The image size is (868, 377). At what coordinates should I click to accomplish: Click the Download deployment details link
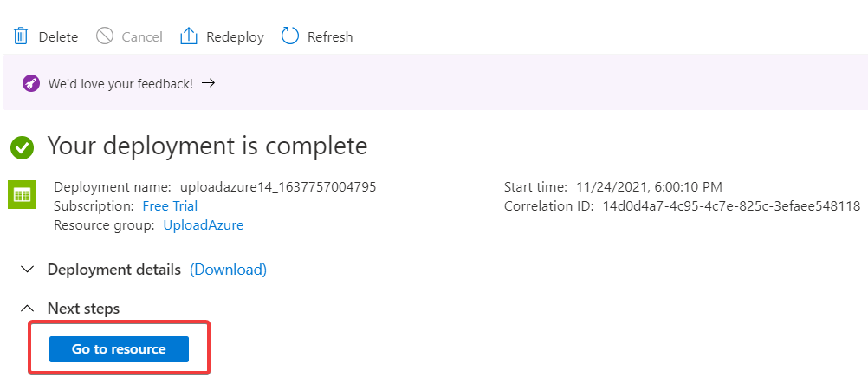[x=228, y=270]
